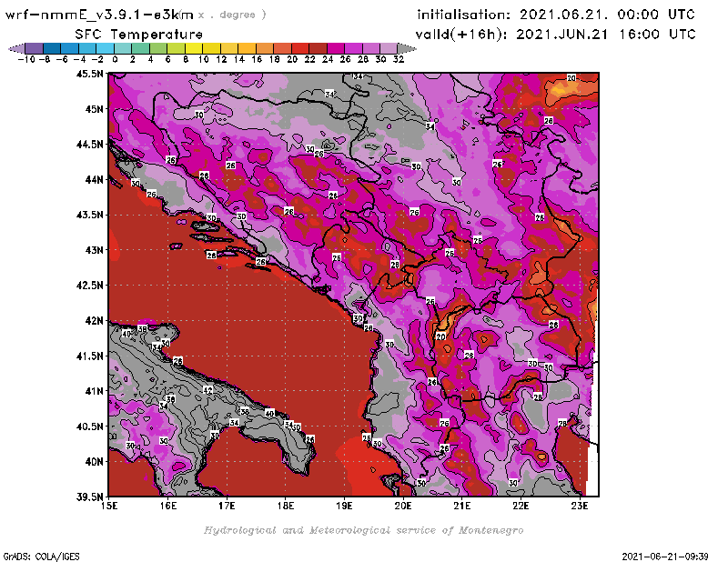Click the timestamp 2021-06-21-09:39
The width and height of the screenshot is (728, 562).
tap(665, 556)
